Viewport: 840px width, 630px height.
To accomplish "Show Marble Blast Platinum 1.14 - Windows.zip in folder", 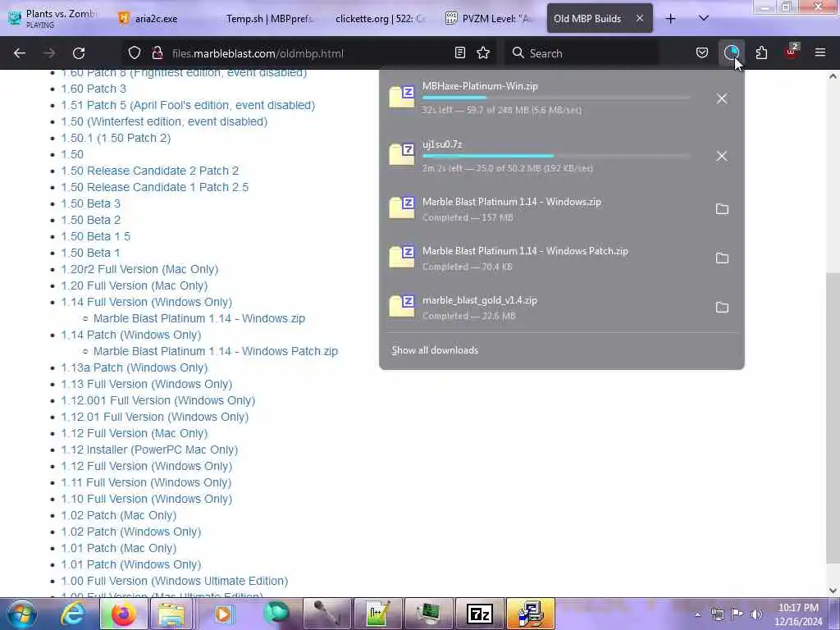I will [722, 209].
